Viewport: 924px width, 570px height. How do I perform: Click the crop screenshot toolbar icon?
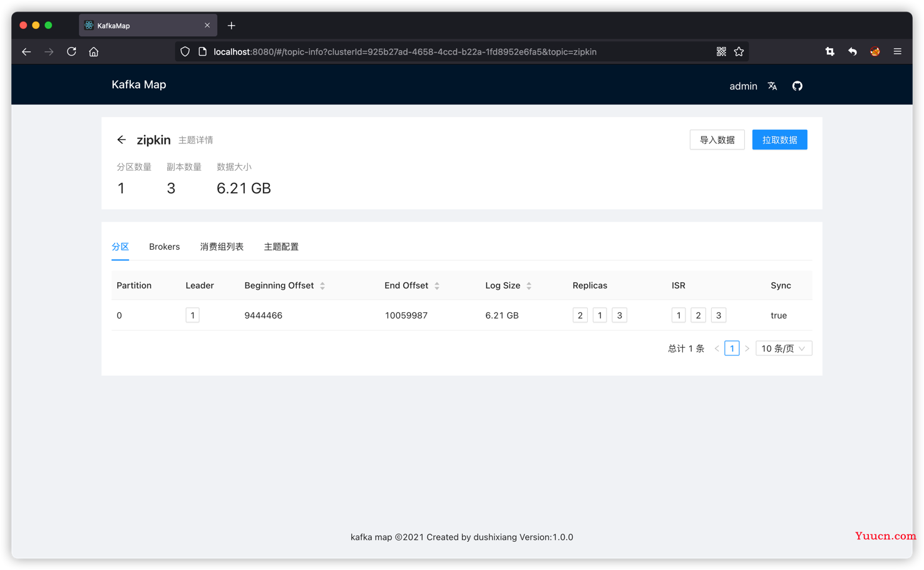pos(830,52)
